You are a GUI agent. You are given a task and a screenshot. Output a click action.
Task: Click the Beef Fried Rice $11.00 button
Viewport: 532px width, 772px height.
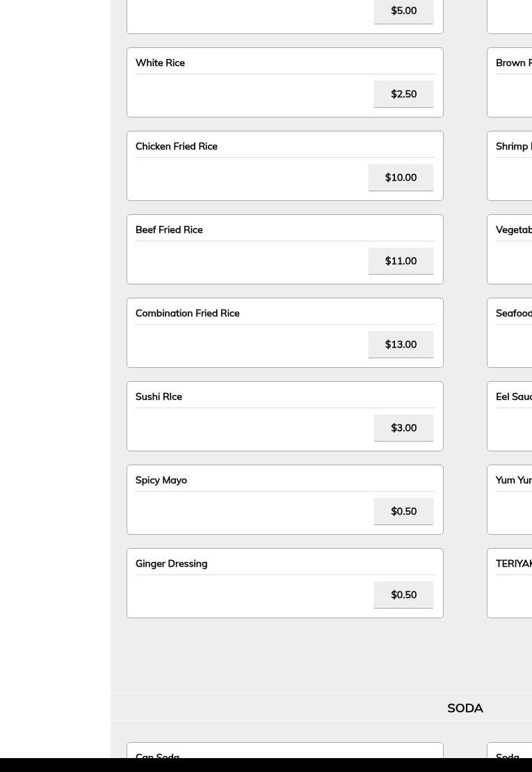pyautogui.click(x=401, y=261)
